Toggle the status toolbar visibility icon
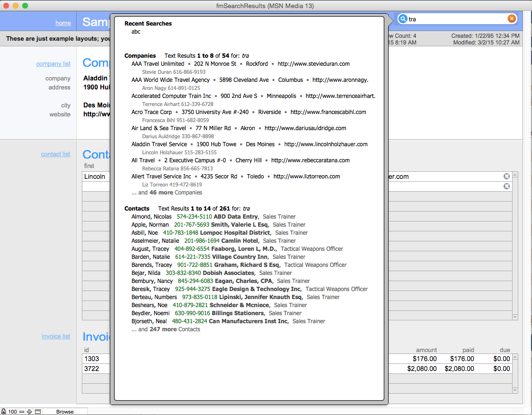The image size is (532, 415). [38, 412]
